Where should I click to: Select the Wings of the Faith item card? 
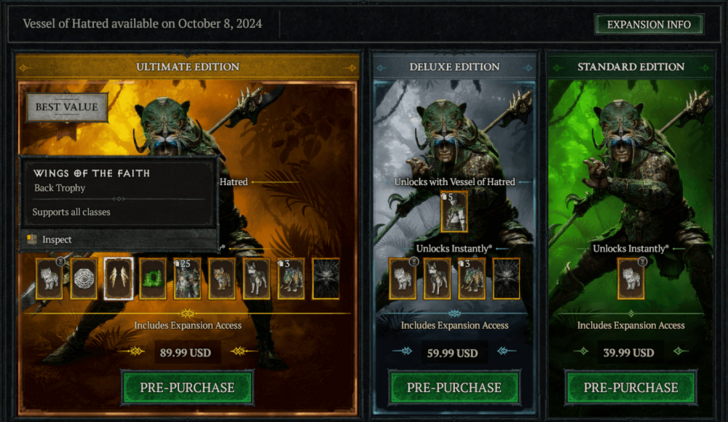pyautogui.click(x=118, y=279)
